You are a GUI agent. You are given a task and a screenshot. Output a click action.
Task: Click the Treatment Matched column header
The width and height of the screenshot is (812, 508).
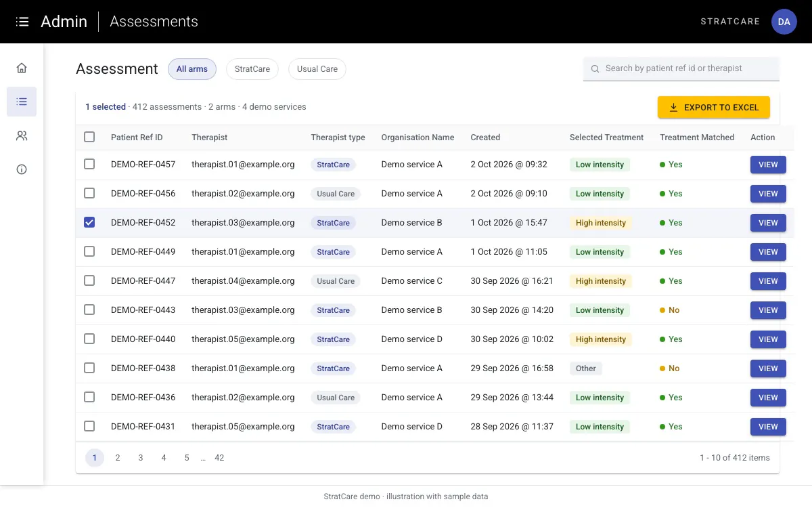click(x=697, y=137)
